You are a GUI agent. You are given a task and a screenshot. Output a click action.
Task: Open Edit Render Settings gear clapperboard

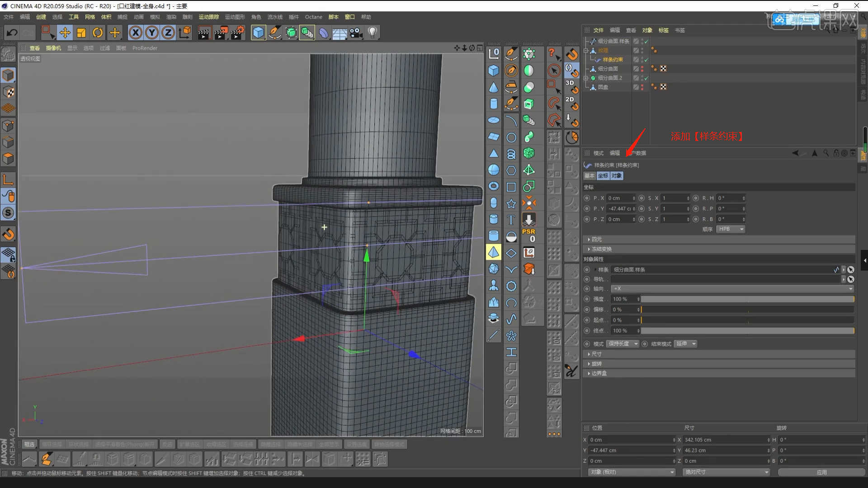(x=238, y=33)
